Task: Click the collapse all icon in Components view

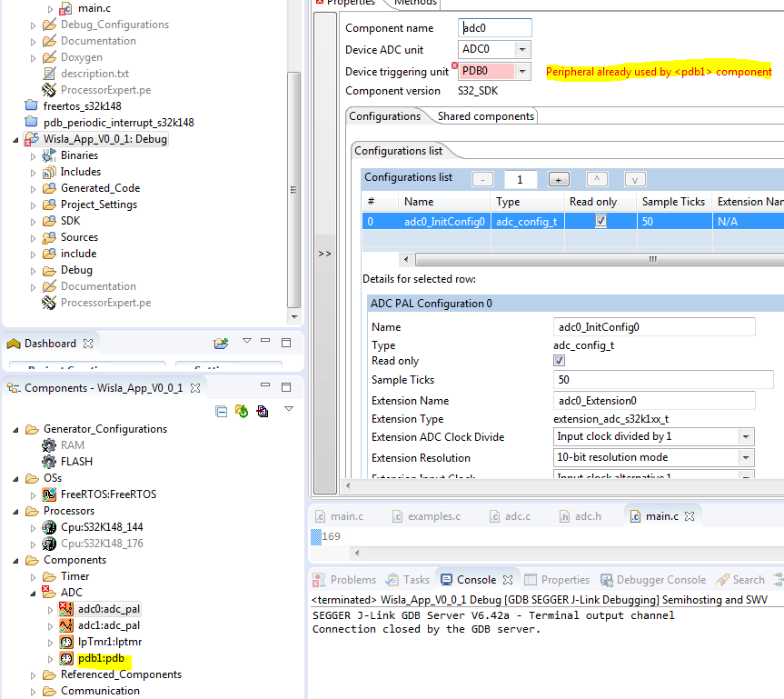Action: 221,411
